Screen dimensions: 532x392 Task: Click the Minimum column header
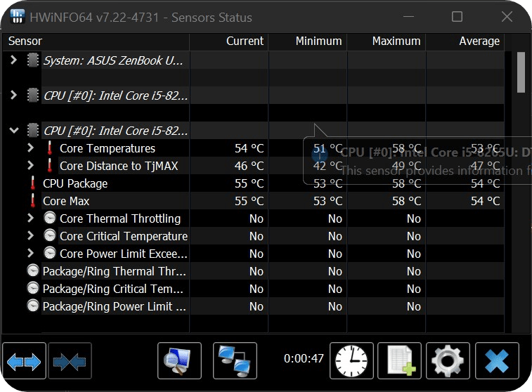[x=308, y=41]
